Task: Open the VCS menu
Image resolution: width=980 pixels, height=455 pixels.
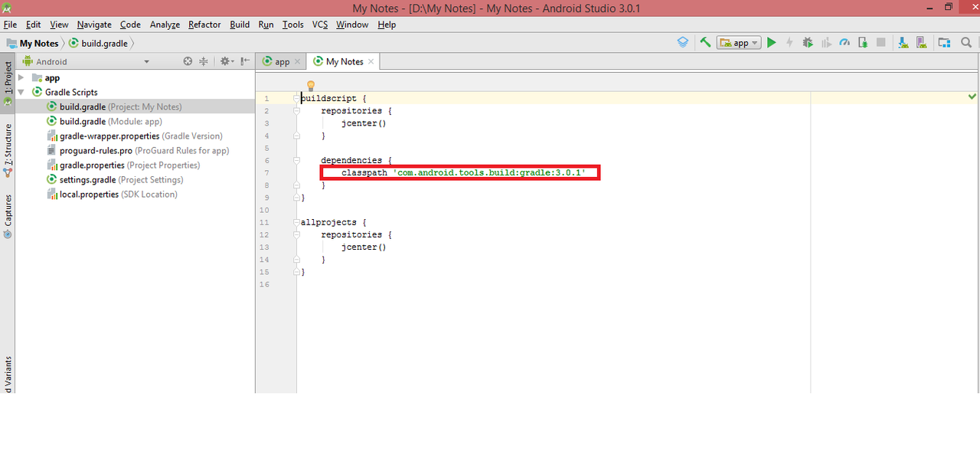Action: pos(320,25)
